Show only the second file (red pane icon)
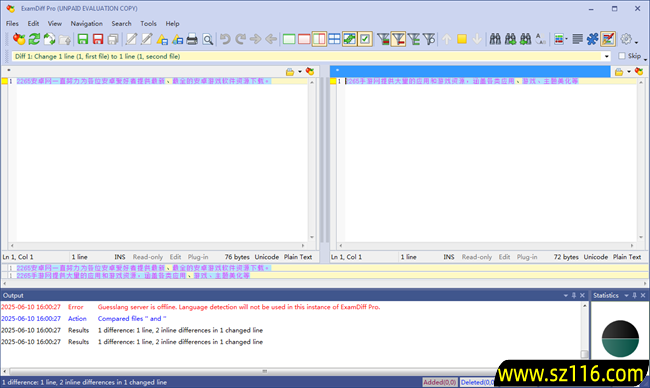 [304, 39]
